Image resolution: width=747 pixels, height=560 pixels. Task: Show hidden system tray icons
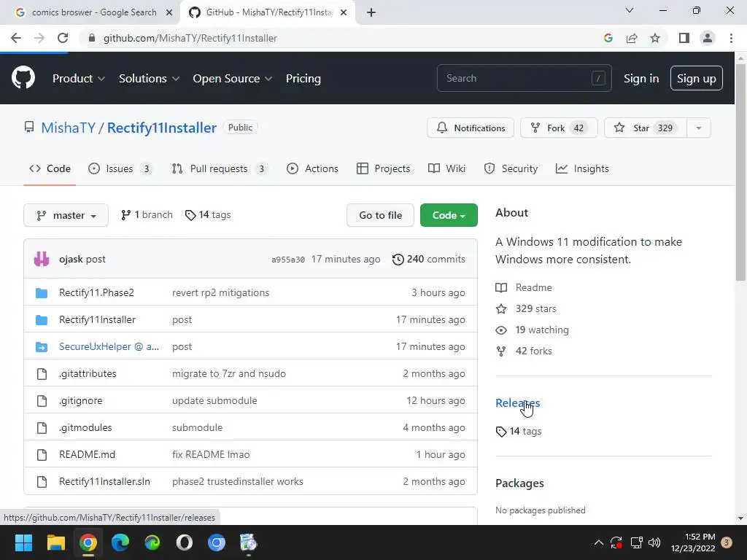click(599, 542)
